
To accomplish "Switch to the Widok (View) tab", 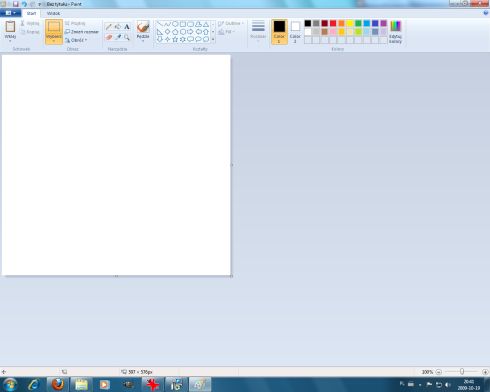I will [53, 13].
